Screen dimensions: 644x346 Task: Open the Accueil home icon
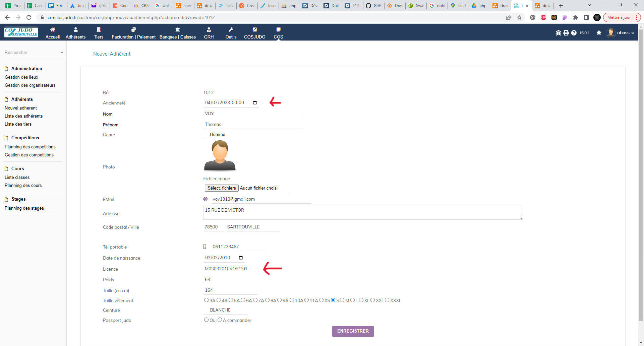(x=53, y=29)
